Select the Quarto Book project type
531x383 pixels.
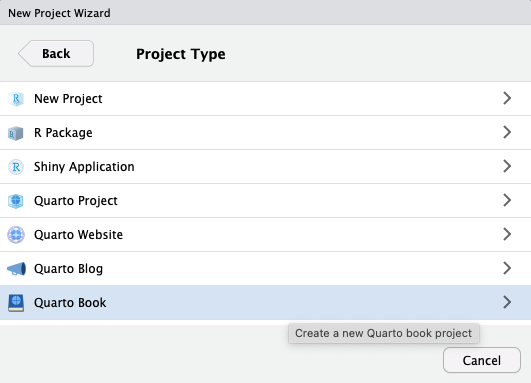pos(266,302)
